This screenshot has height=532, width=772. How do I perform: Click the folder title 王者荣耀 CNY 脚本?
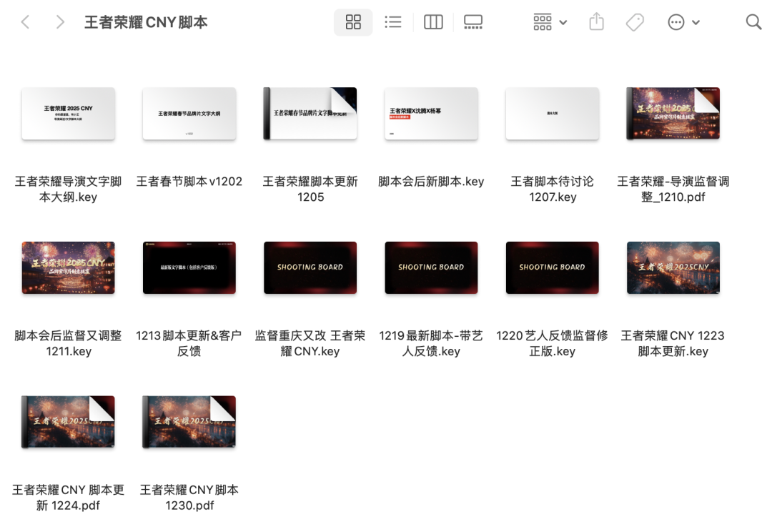(x=146, y=22)
